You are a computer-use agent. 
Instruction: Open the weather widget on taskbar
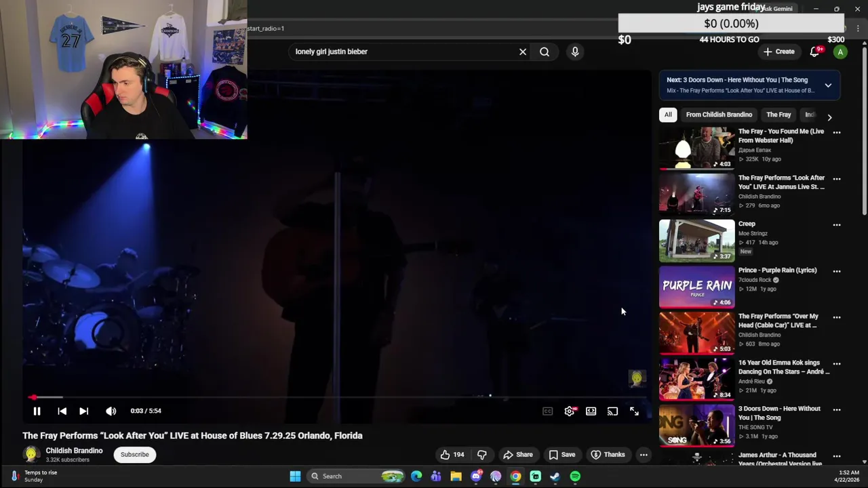34,476
